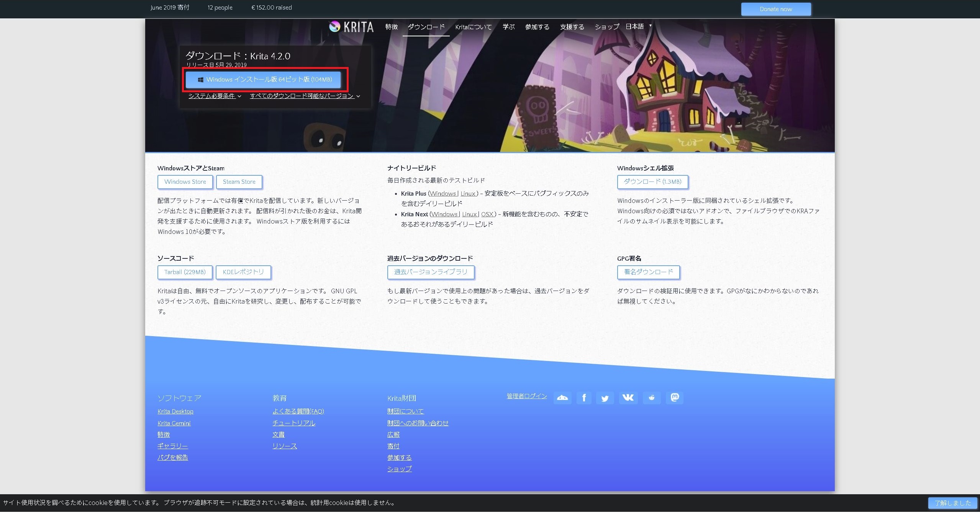Open リソース footer link
This screenshot has height=513, width=980.
point(285,446)
